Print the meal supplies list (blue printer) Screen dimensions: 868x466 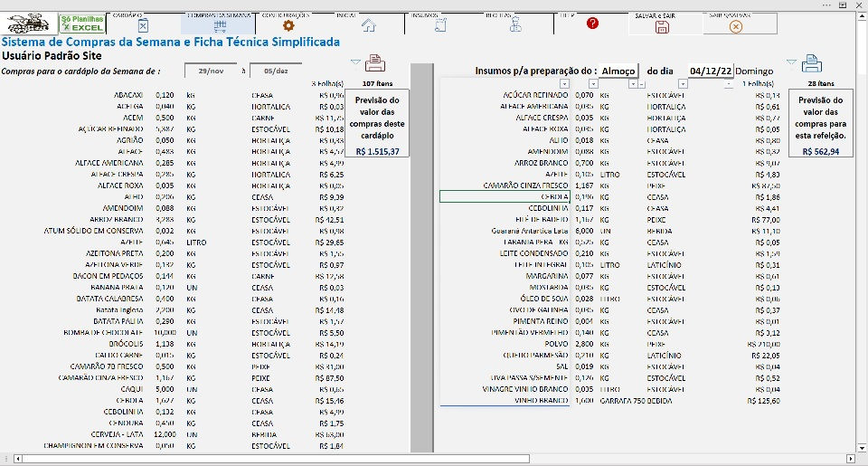[812, 63]
